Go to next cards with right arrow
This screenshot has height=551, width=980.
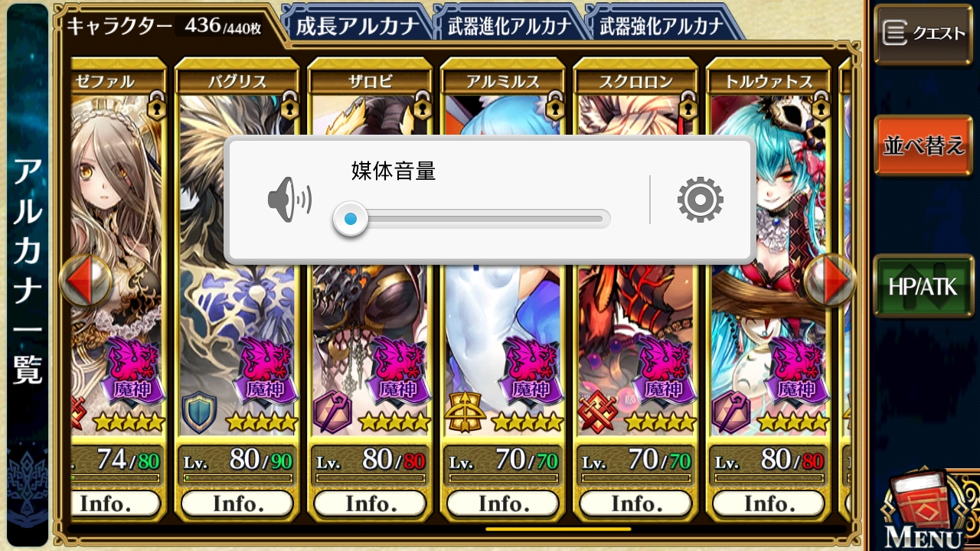(x=830, y=281)
